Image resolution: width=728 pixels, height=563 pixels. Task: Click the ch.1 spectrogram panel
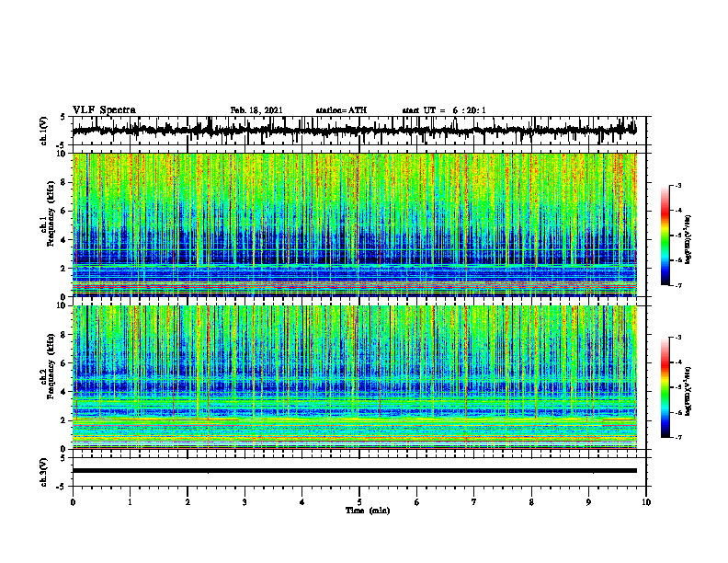(354, 224)
